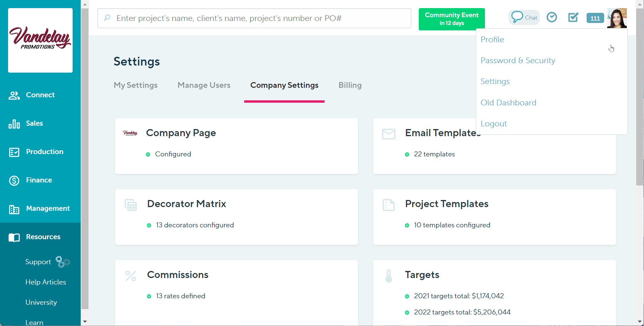The height and width of the screenshot is (326, 644).
Task: Click the Production clipboard icon
Action: (x=14, y=152)
